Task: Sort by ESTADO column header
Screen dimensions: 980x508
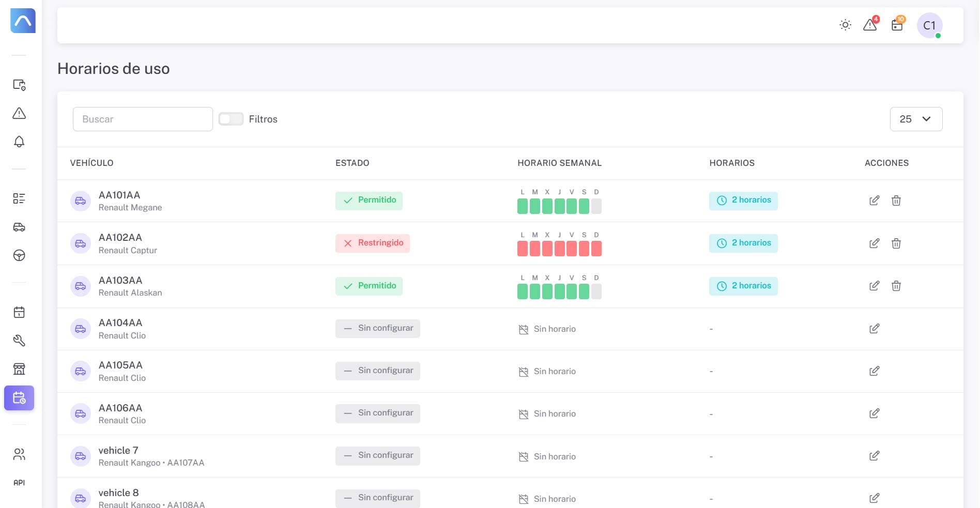Action: click(x=353, y=163)
